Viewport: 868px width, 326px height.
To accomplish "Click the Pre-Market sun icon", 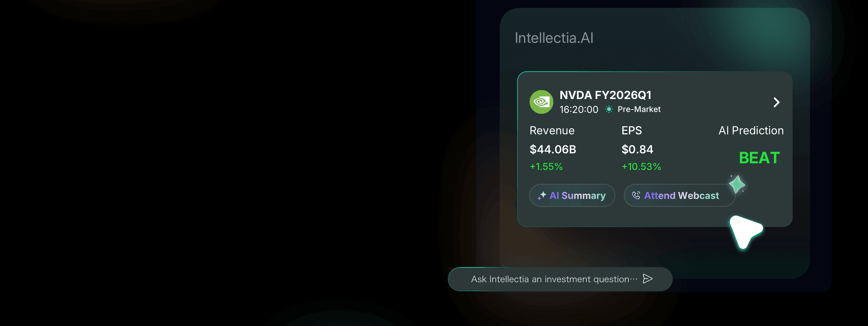I will [609, 109].
